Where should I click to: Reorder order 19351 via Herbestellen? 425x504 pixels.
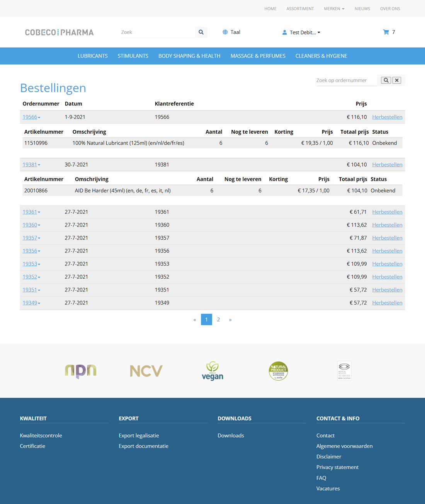[x=387, y=289]
